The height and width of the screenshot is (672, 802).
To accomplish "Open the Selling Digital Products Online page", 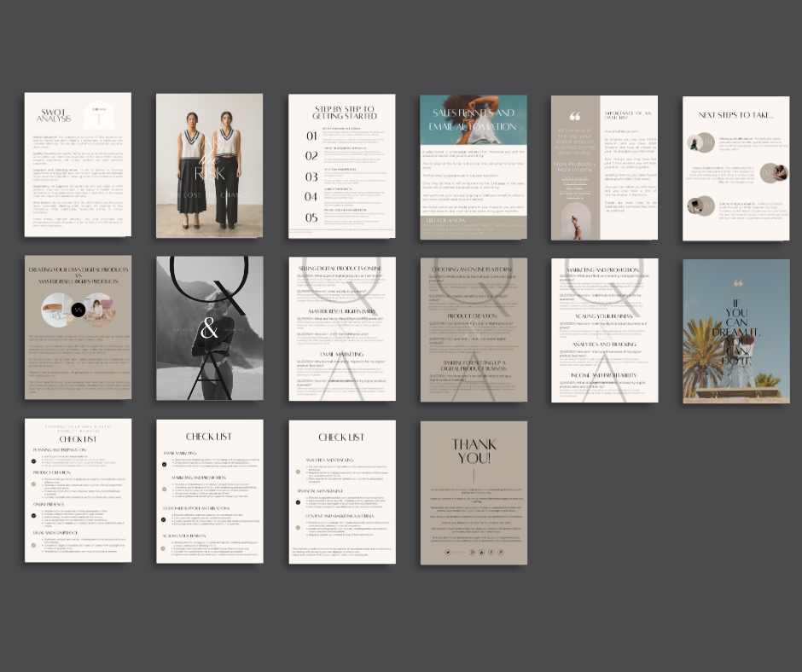I will pyautogui.click(x=341, y=328).
